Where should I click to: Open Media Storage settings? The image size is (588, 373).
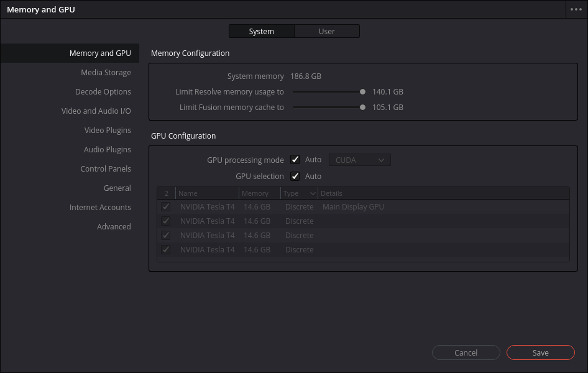point(106,72)
